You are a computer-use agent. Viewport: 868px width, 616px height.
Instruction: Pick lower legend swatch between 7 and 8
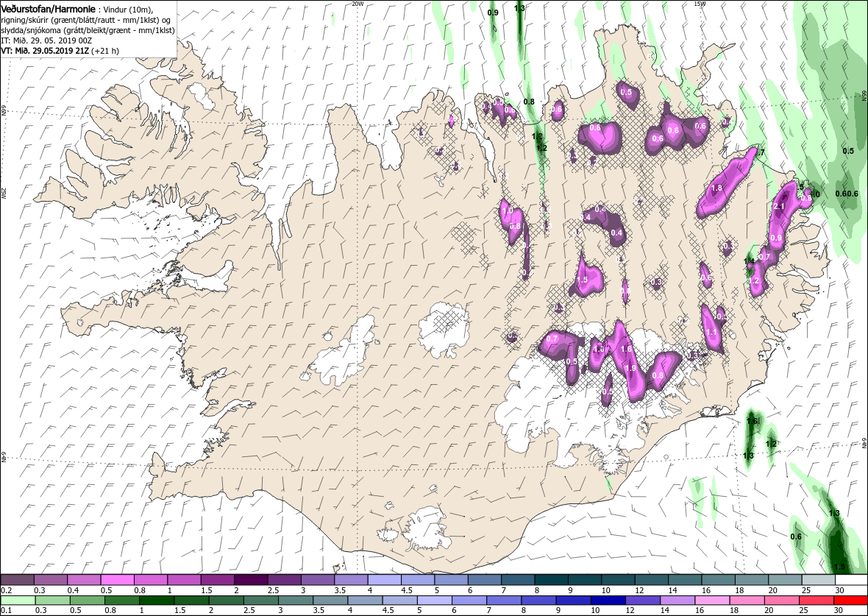click(x=505, y=601)
